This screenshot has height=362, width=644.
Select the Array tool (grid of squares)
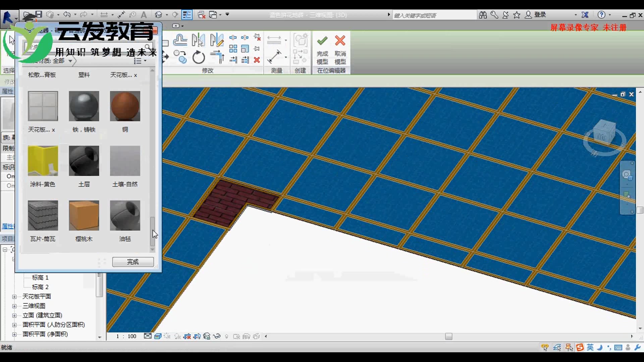(x=233, y=49)
